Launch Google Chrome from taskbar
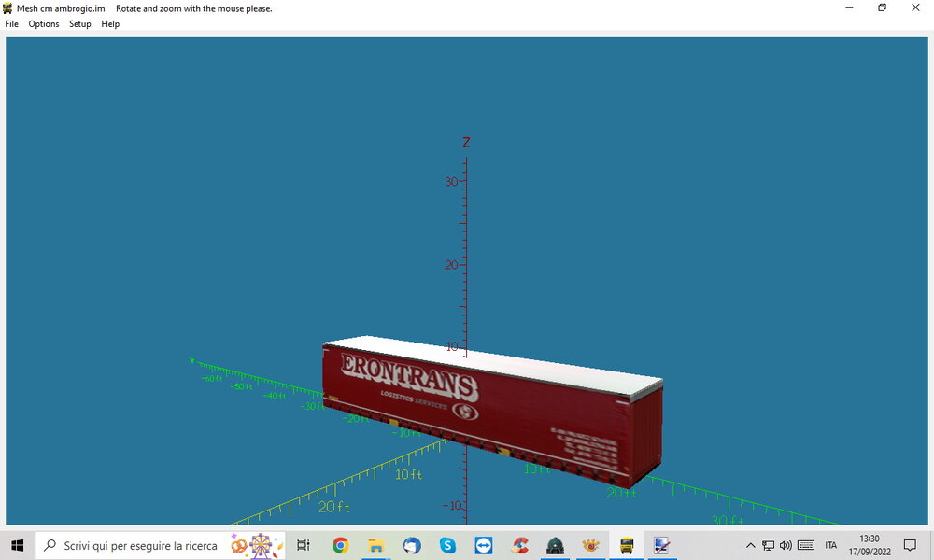The image size is (934, 560). (x=340, y=545)
